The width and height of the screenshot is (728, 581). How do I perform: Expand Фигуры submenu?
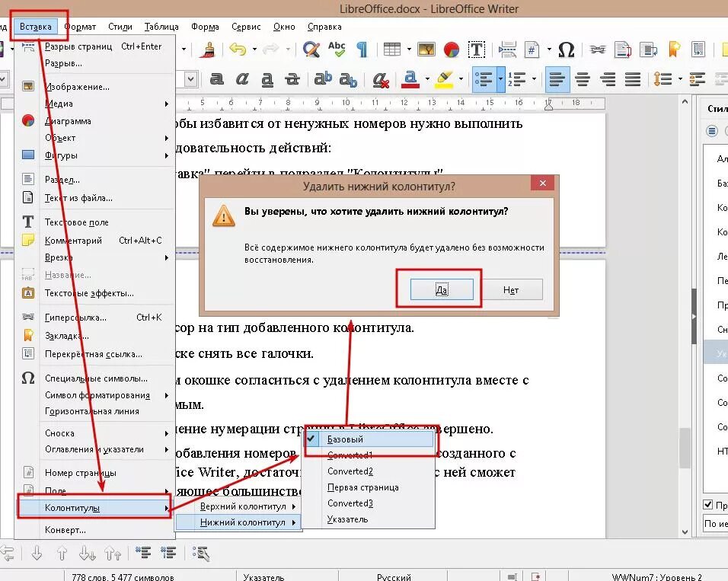[x=95, y=155]
